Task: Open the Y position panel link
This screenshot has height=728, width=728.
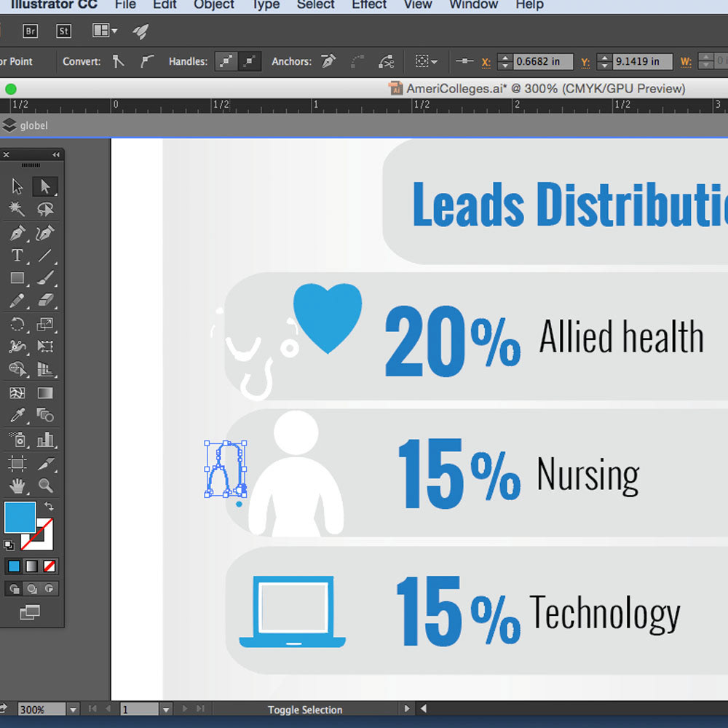Action: (585, 62)
